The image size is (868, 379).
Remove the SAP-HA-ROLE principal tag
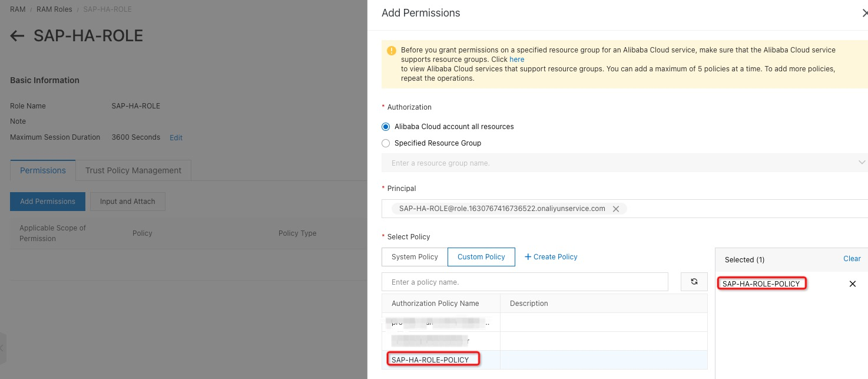616,208
